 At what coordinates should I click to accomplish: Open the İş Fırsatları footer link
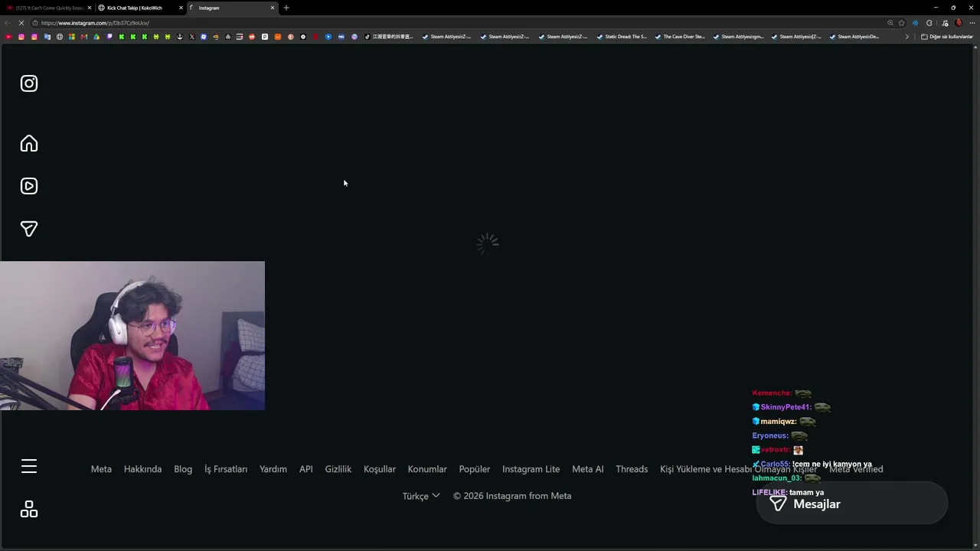coord(226,469)
